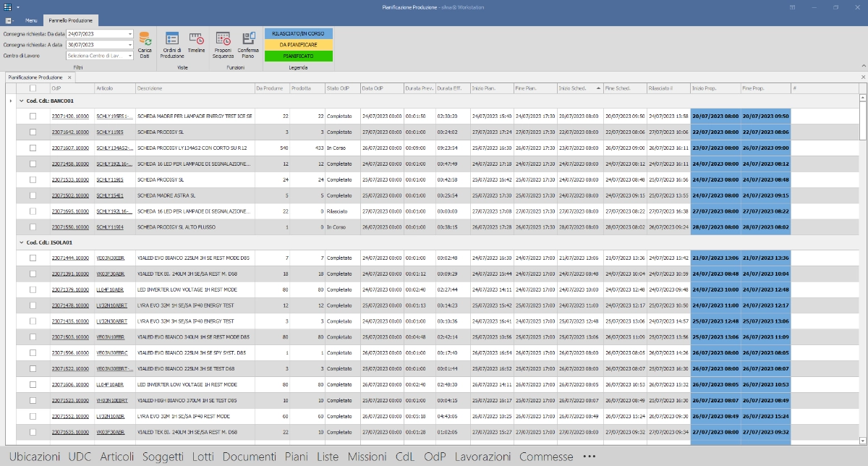The image size is (868, 466).
Task: Click the DA PIANIFICARE legend button
Action: [299, 44]
